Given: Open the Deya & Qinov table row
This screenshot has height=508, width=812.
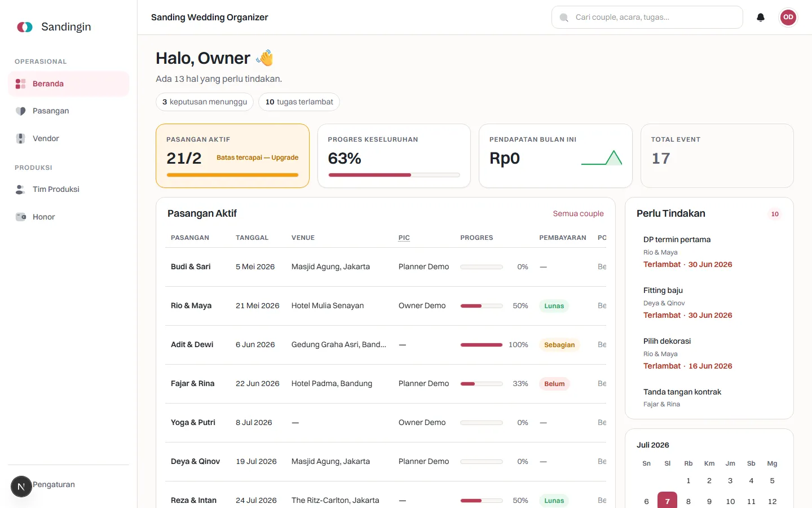Looking at the screenshot, I should click(x=386, y=462).
